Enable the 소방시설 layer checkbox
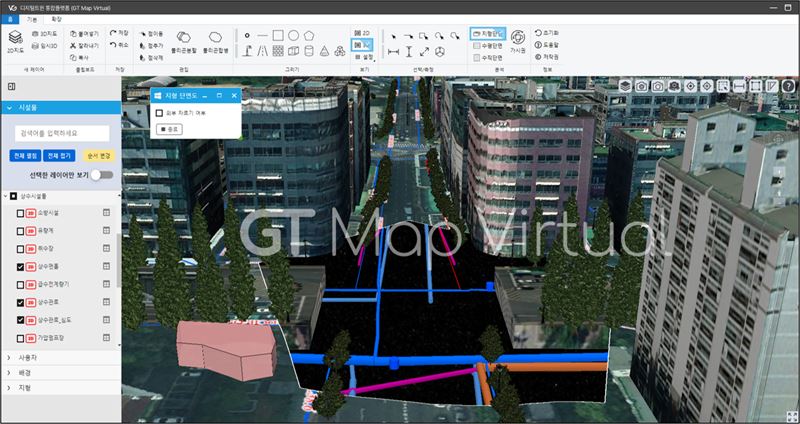 click(21, 213)
